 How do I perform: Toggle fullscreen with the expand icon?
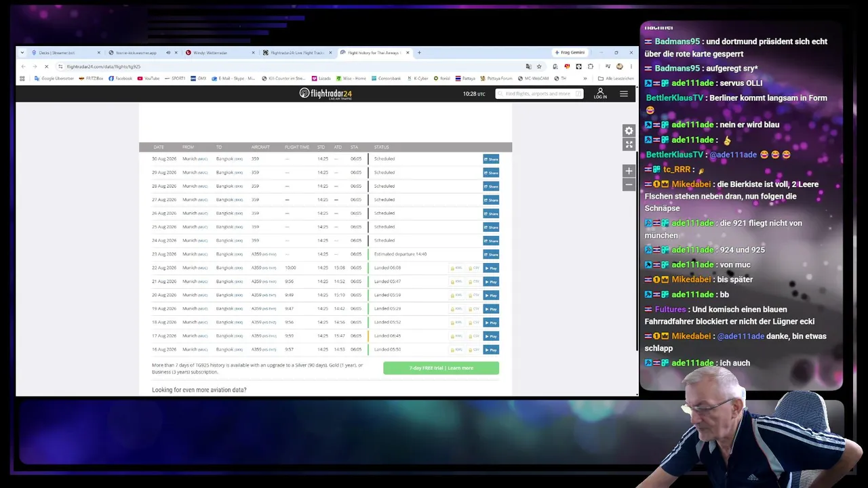tap(629, 144)
